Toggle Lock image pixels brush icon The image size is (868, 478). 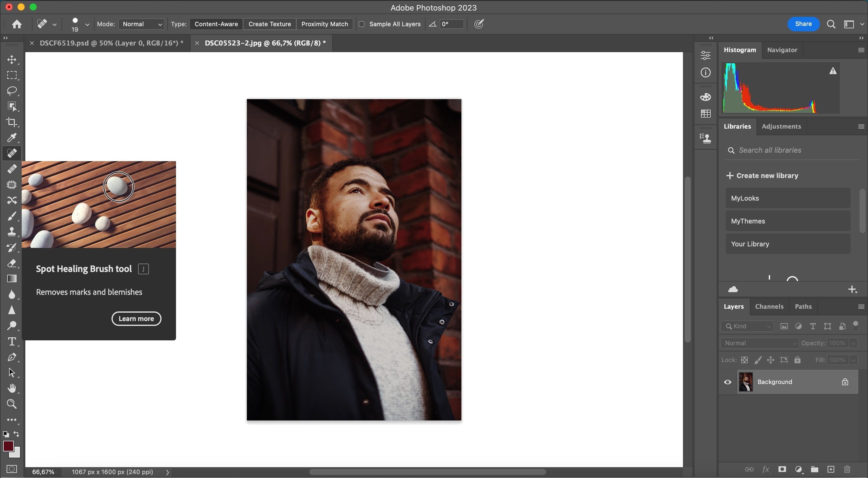[x=757, y=360]
